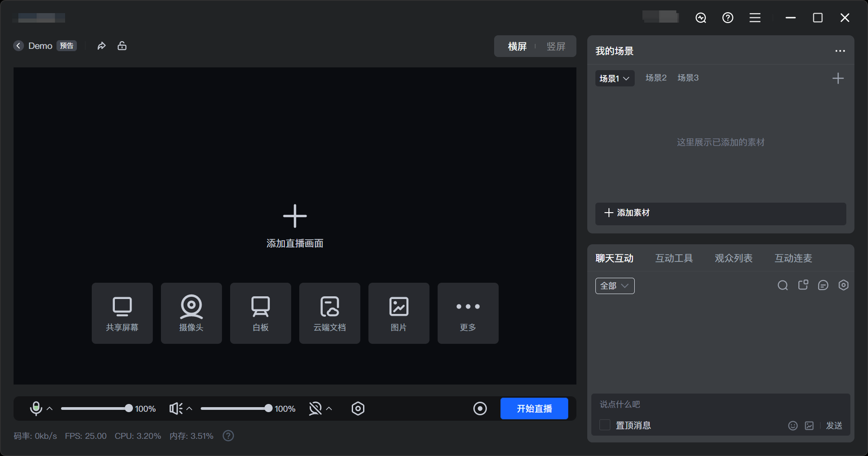Tick the 置顶消息 checkbox
868x456 pixels.
pos(605,425)
